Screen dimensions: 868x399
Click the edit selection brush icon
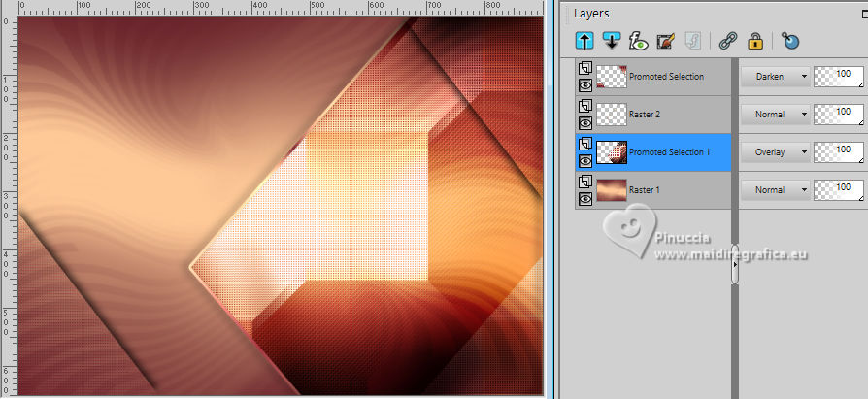pos(666,41)
